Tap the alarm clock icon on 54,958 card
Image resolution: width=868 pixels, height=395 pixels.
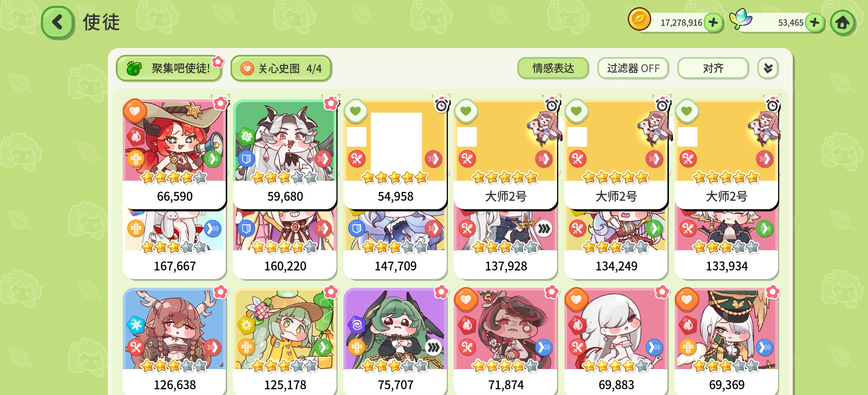pos(441,105)
